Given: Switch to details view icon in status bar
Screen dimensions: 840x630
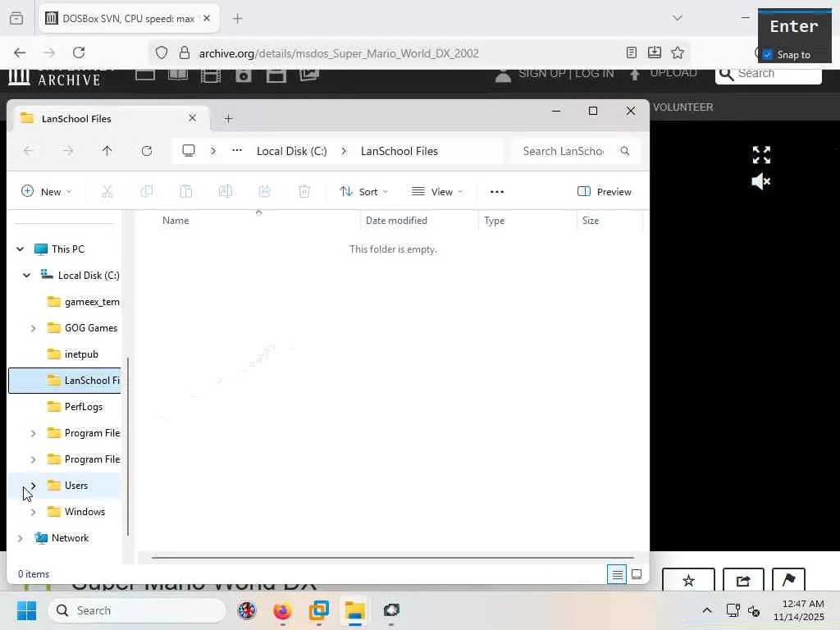Looking at the screenshot, I should pyautogui.click(x=617, y=575).
